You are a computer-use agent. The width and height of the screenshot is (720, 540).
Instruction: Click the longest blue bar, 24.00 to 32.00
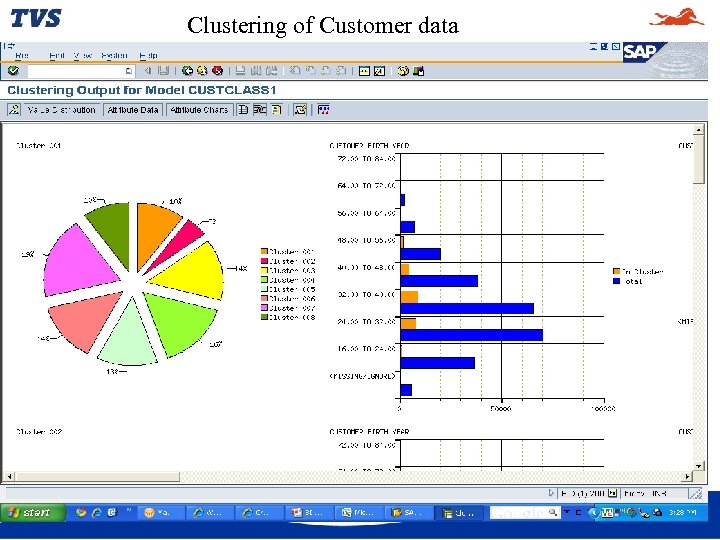472,335
